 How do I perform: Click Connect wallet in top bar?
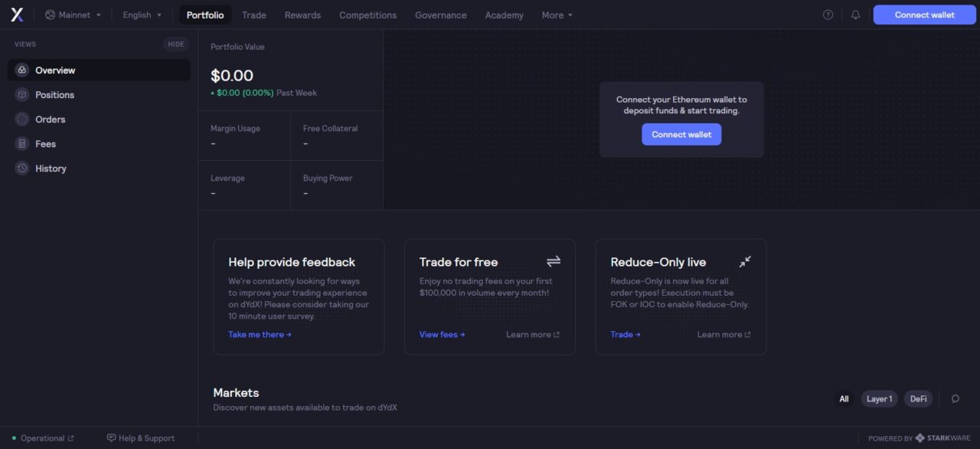[925, 15]
